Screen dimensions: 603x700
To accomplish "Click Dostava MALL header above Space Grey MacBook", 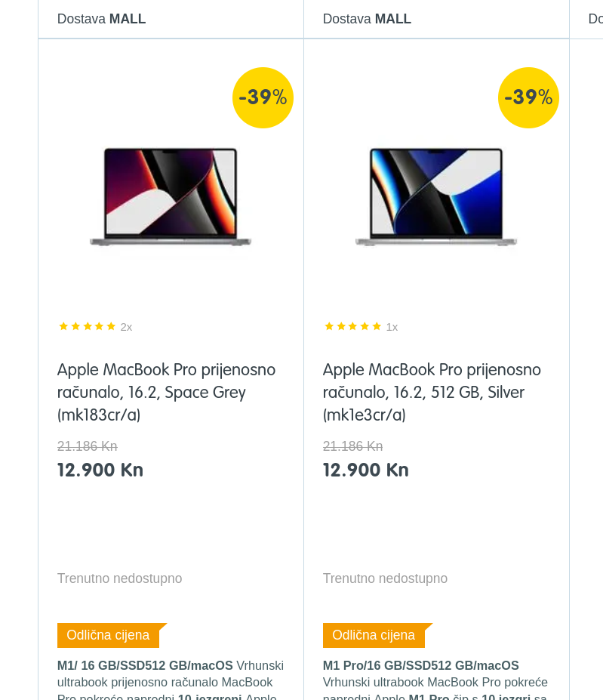I will tap(101, 19).
